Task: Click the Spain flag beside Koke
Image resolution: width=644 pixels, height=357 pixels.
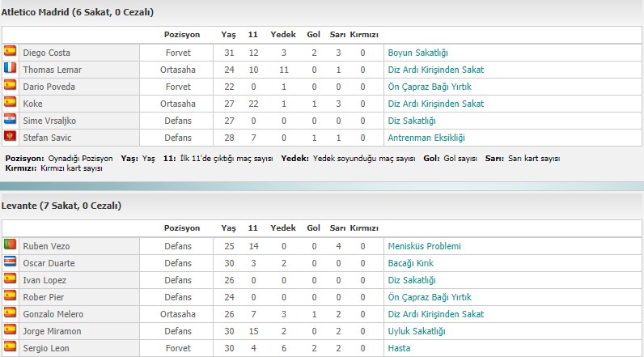Action: (x=10, y=102)
